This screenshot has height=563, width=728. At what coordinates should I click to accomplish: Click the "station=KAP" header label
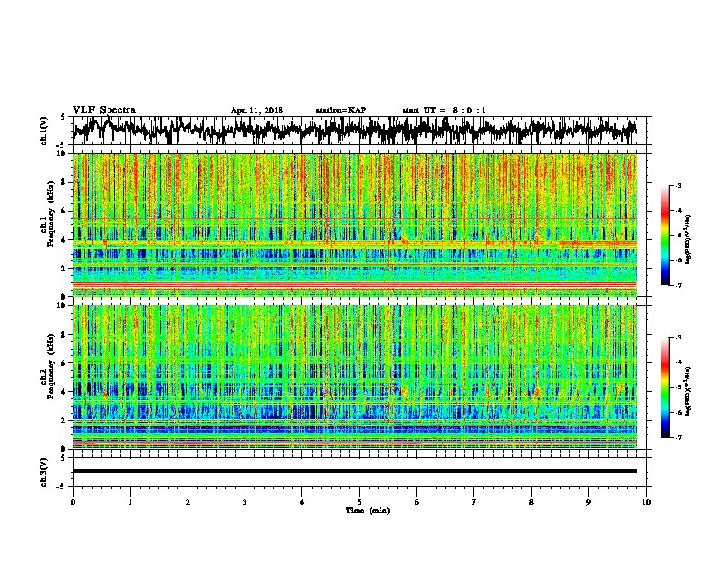point(341,110)
